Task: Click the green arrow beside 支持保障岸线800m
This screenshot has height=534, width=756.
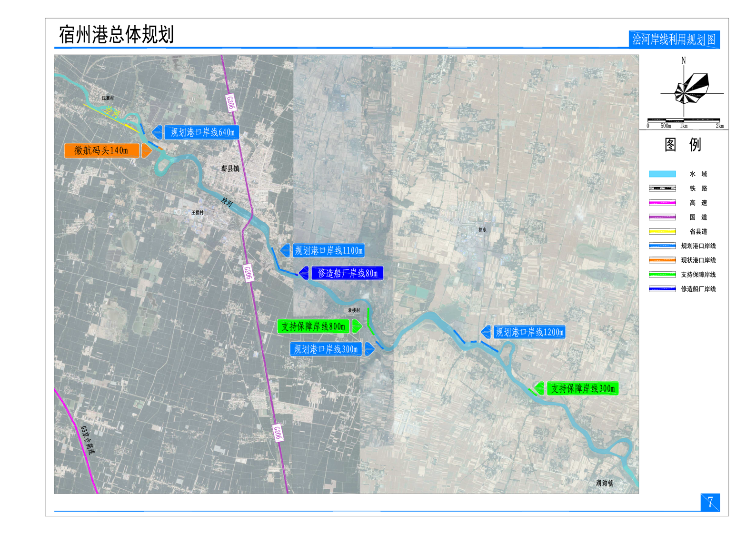Action: (357, 326)
